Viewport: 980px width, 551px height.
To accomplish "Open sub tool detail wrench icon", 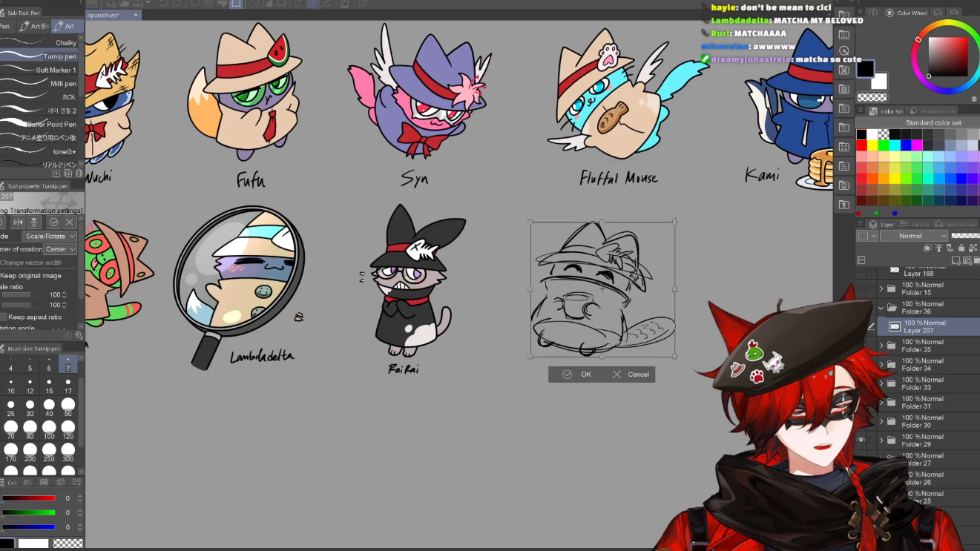I will coord(79,335).
